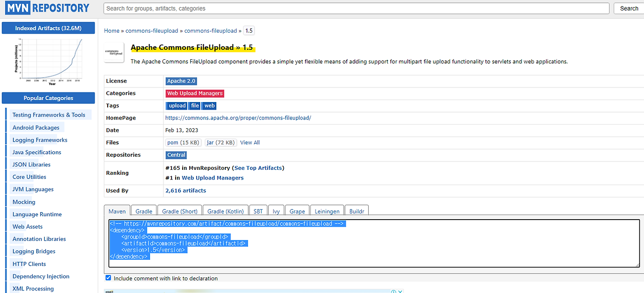Image resolution: width=644 pixels, height=293 pixels.
Task: Open JSON Libraries category
Action: [31, 165]
